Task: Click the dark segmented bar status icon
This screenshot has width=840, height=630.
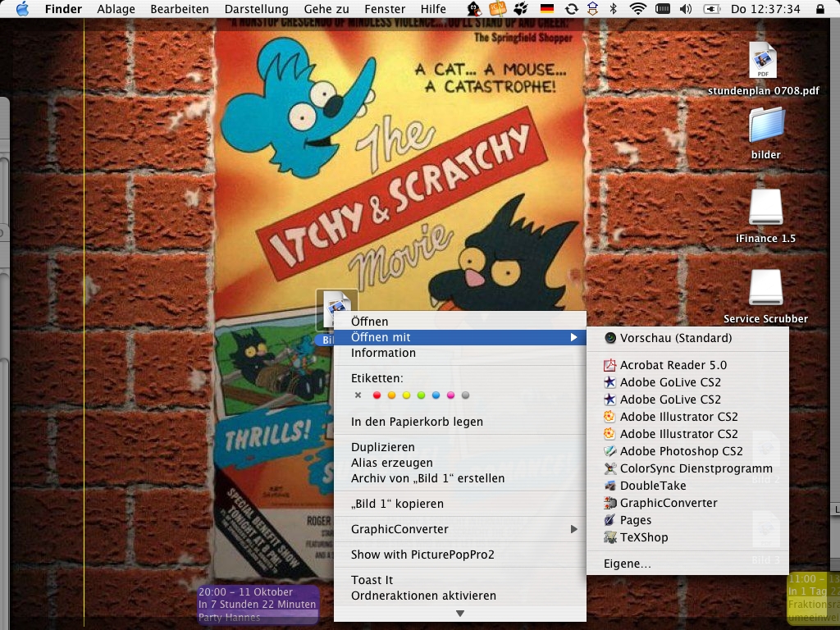Action: pyautogui.click(x=663, y=8)
